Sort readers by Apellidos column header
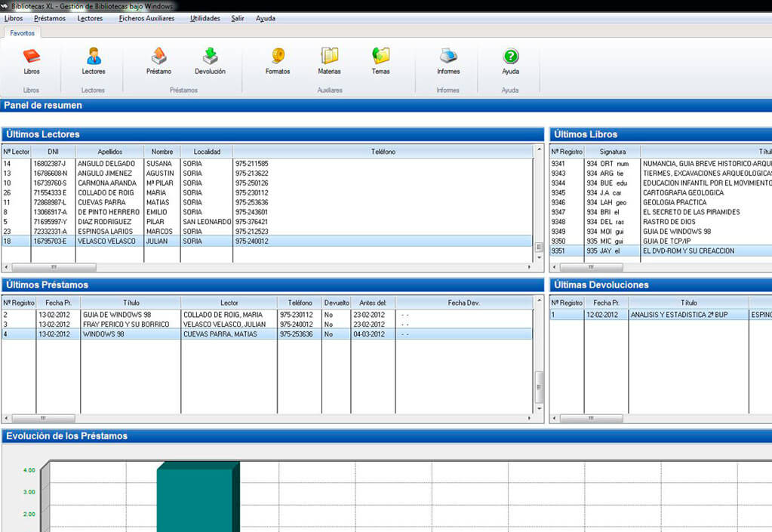Screen dimensions: 772x532 click(109, 152)
